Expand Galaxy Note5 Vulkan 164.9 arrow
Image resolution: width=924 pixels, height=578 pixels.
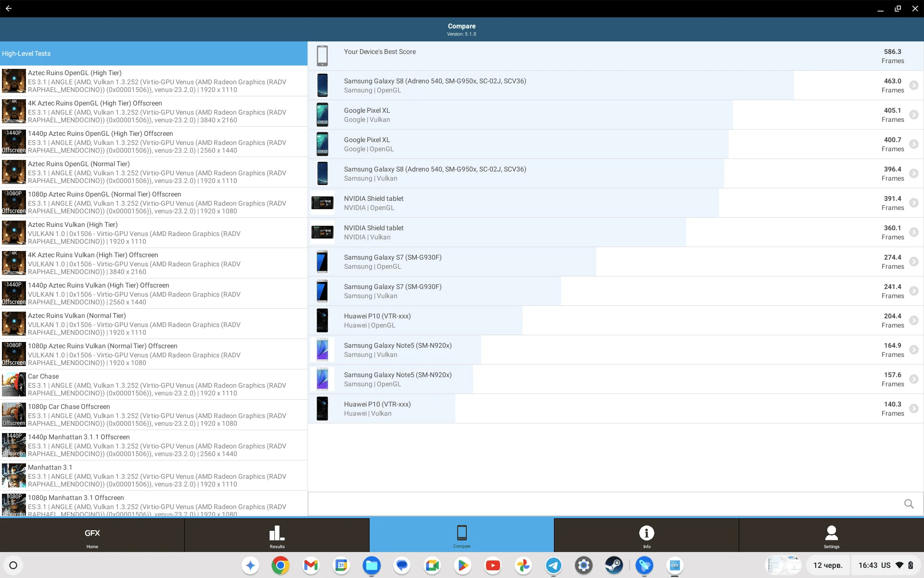[913, 350]
